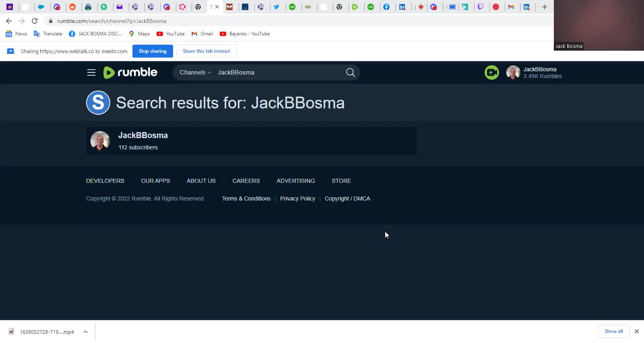Open the STORE footer link
The height and width of the screenshot is (343, 644).
pos(341,181)
